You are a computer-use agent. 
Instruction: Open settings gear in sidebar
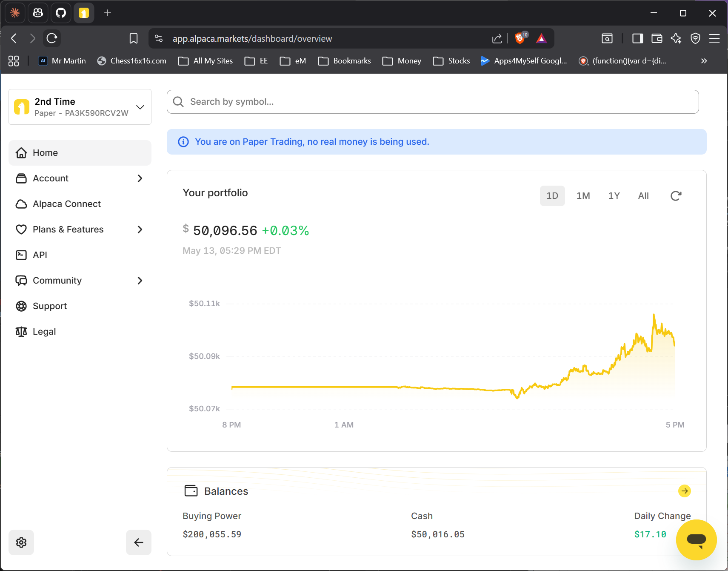point(21,542)
